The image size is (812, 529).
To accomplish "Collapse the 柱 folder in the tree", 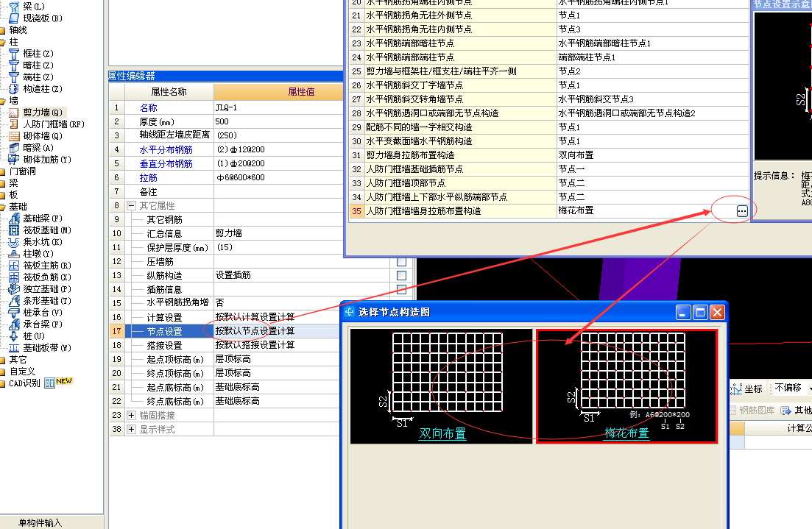I will point(3,42).
